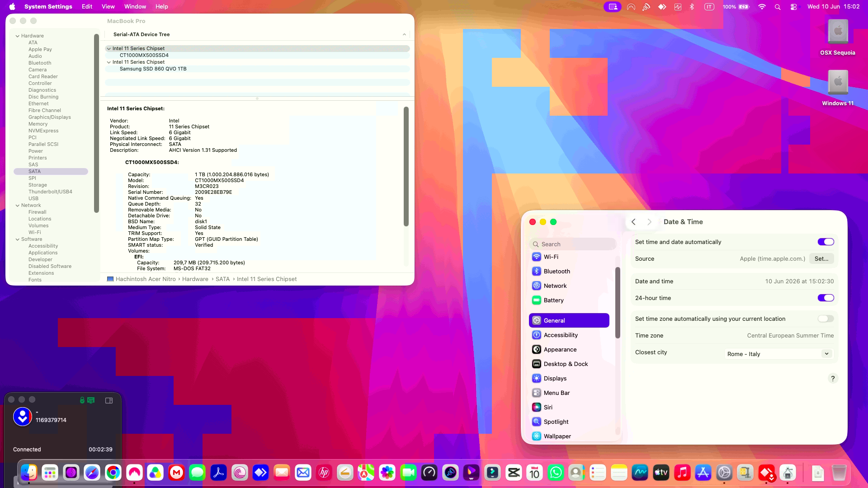
Task: Collapse the first Intel 11 Series Chipset row
Action: tap(108, 48)
